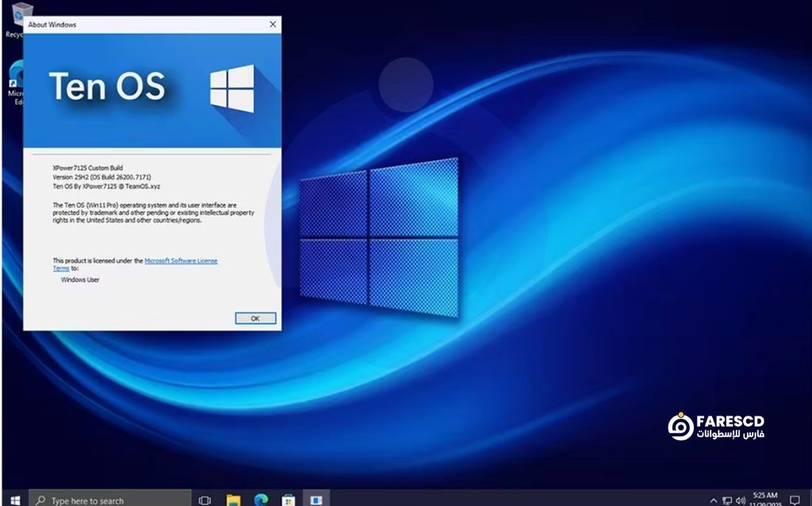The height and width of the screenshot is (506, 812).
Task: Click the Windows logo in Ten OS banner
Action: (232, 88)
